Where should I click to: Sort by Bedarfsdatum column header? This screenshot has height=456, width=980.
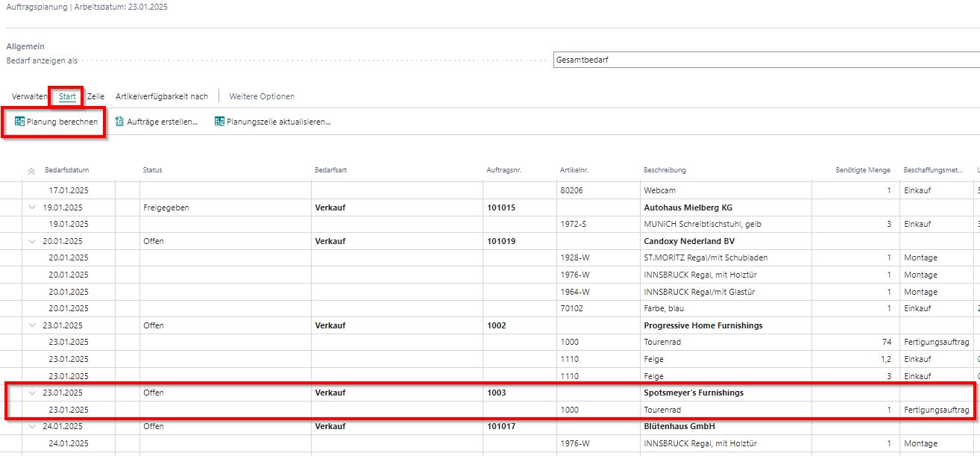[x=66, y=170]
